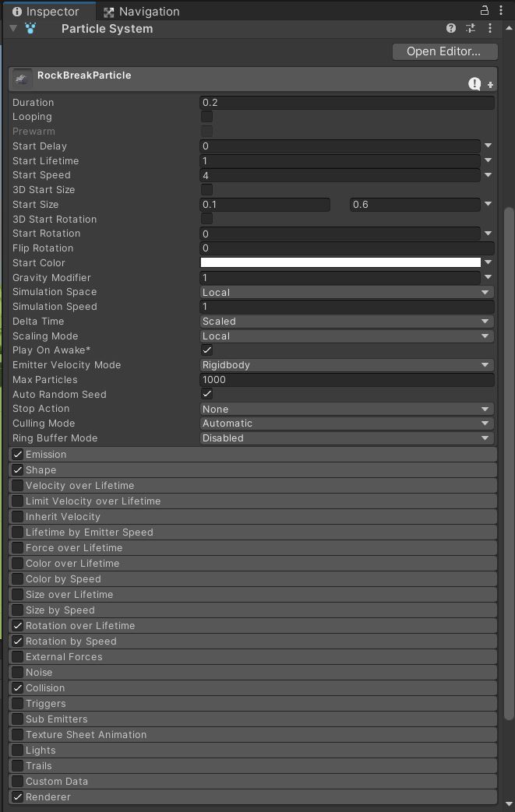Click the Gravity Modifier label
This screenshot has width=515, height=812.
(51, 278)
